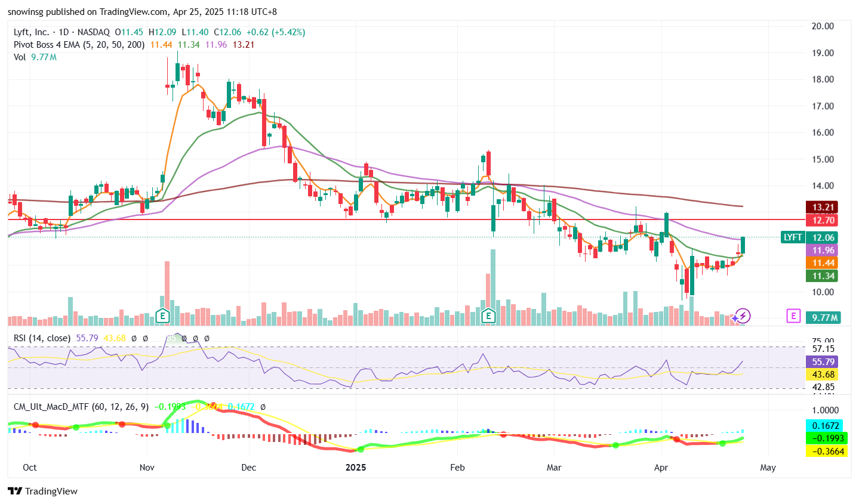The width and height of the screenshot is (859, 504).
Task: Click the February earnings "E" marker
Action: pos(489,316)
